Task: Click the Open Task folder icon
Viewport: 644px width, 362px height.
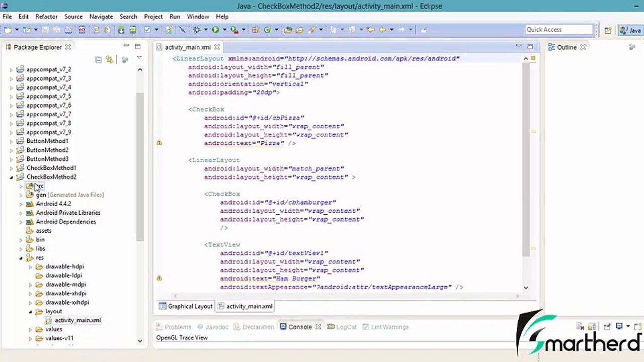Action: pyautogui.click(x=299, y=30)
